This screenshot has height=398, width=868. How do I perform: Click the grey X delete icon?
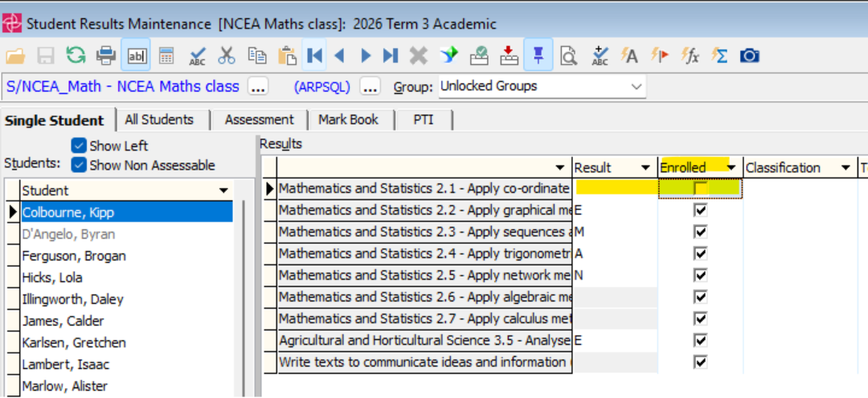click(419, 55)
